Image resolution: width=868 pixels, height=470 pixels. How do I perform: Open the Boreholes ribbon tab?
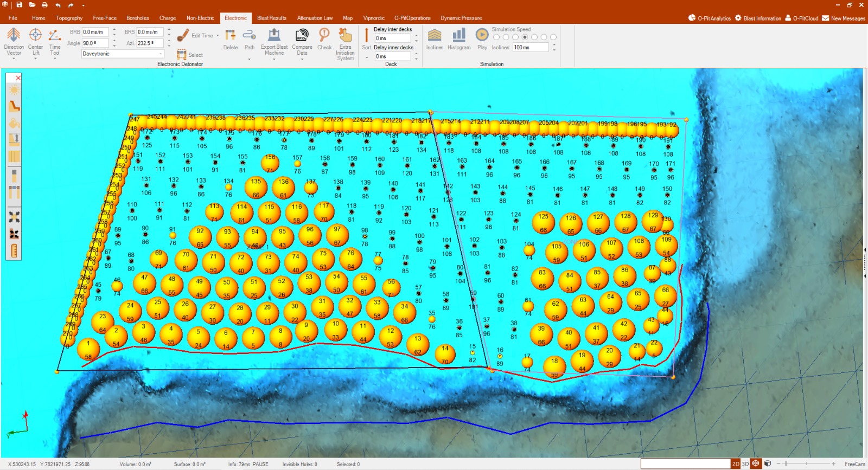[x=137, y=18]
